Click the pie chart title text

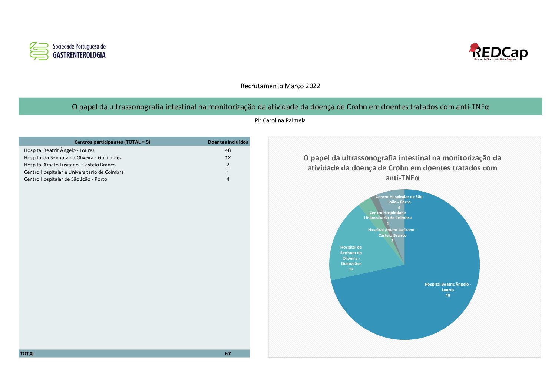pos(402,168)
